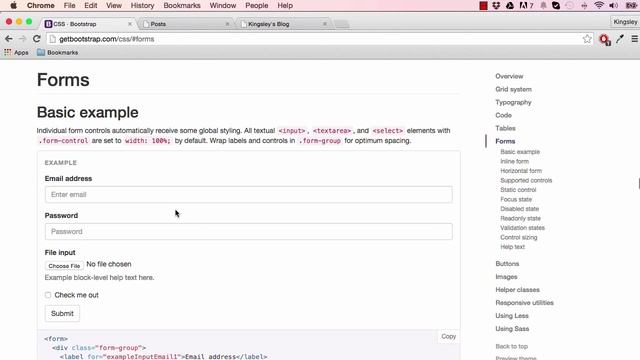Click the Google Drive menu bar icon
Viewport: 640px width, 360px height.
(x=510, y=6)
